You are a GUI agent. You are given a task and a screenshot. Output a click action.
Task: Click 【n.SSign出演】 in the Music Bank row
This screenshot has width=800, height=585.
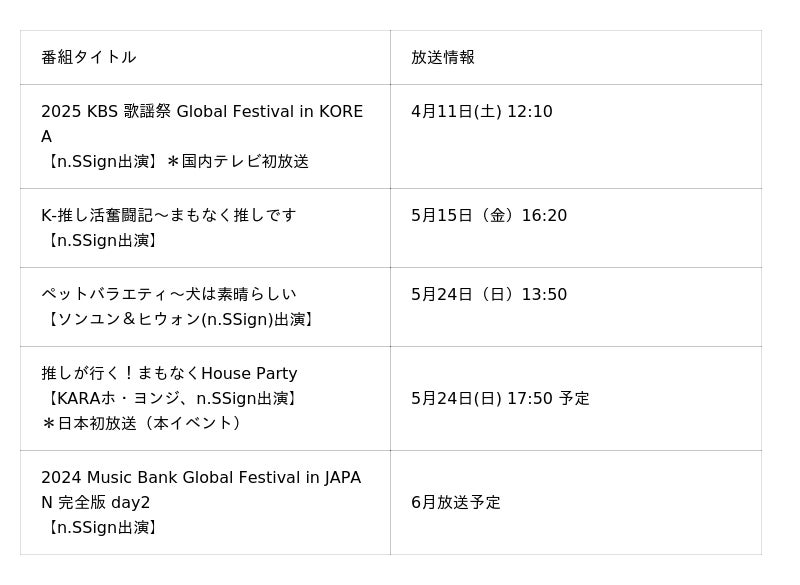(101, 527)
